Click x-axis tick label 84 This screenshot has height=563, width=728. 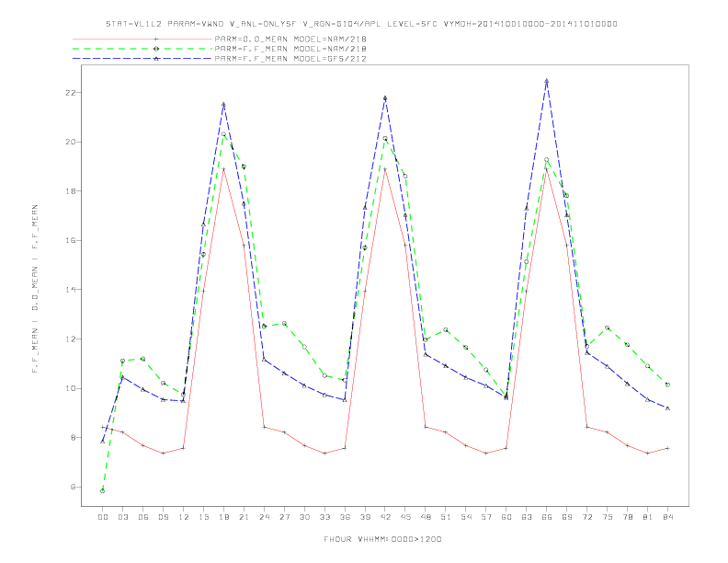[668, 517]
